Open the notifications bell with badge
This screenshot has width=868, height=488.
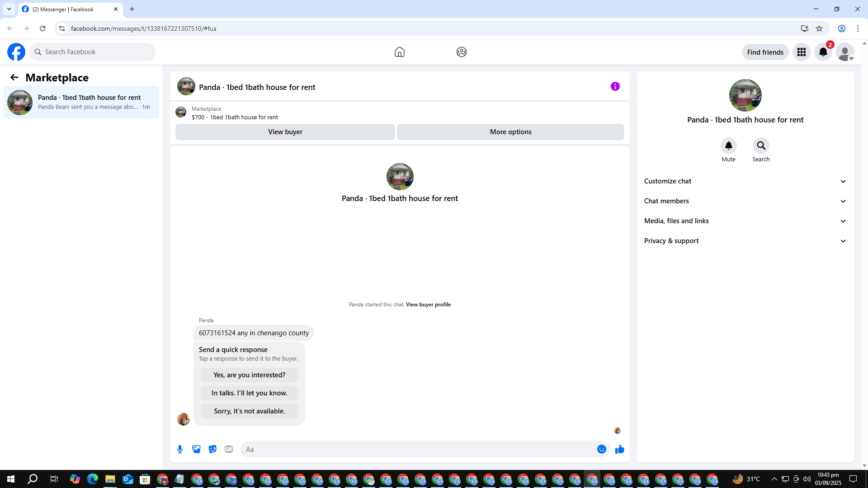point(823,52)
